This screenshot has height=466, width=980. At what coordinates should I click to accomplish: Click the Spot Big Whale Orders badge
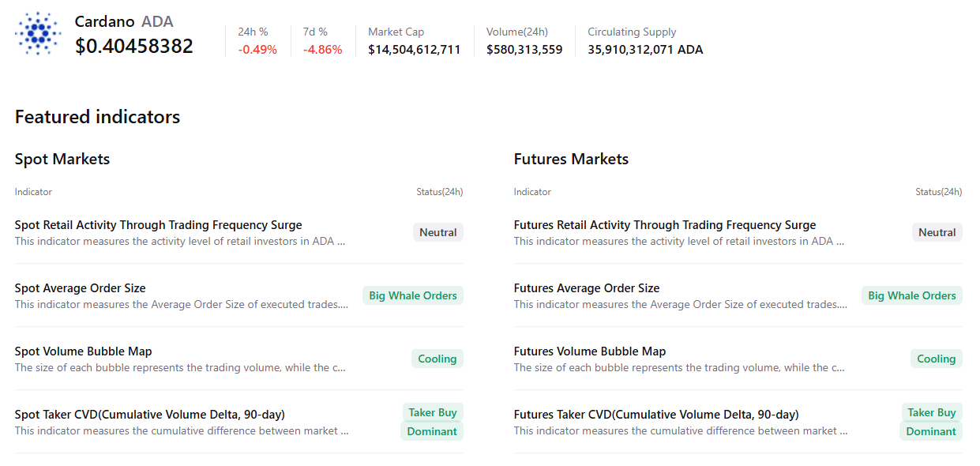click(412, 295)
